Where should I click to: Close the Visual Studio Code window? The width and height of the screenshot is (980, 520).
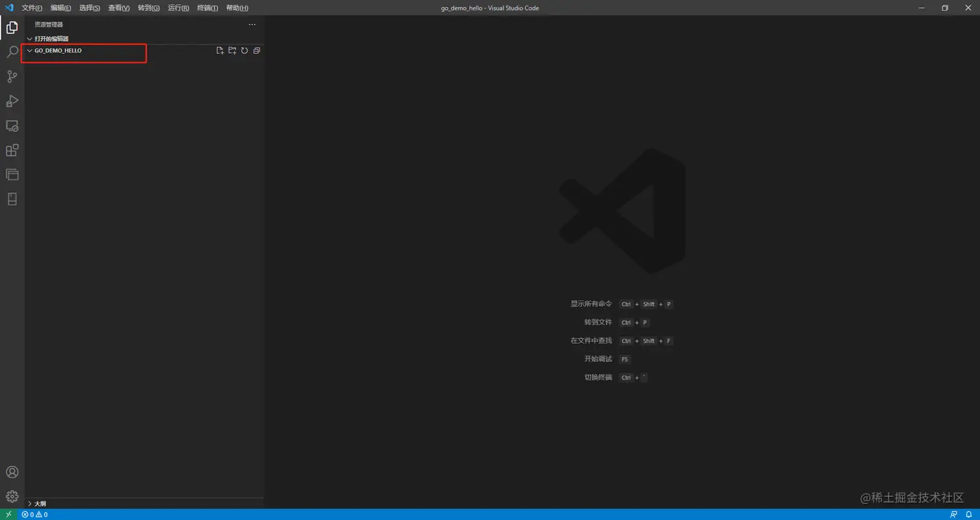coord(968,8)
